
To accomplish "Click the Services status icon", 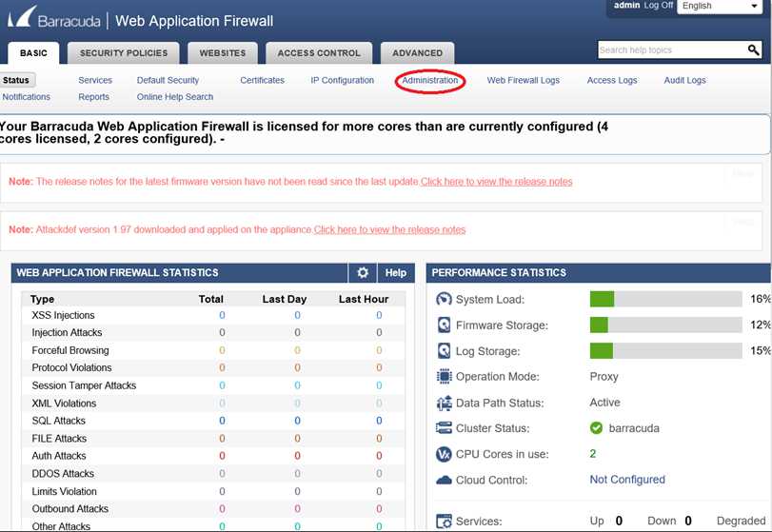I will pyautogui.click(x=444, y=521).
